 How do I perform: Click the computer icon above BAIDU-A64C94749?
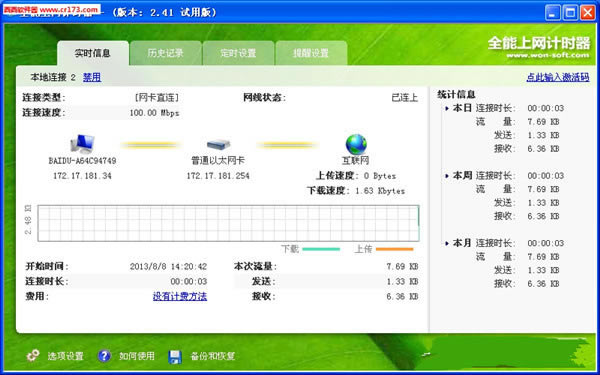(x=82, y=144)
